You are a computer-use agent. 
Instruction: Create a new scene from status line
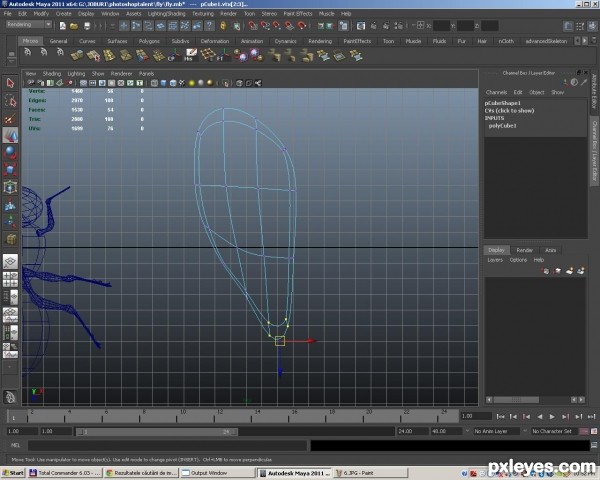coord(63,26)
